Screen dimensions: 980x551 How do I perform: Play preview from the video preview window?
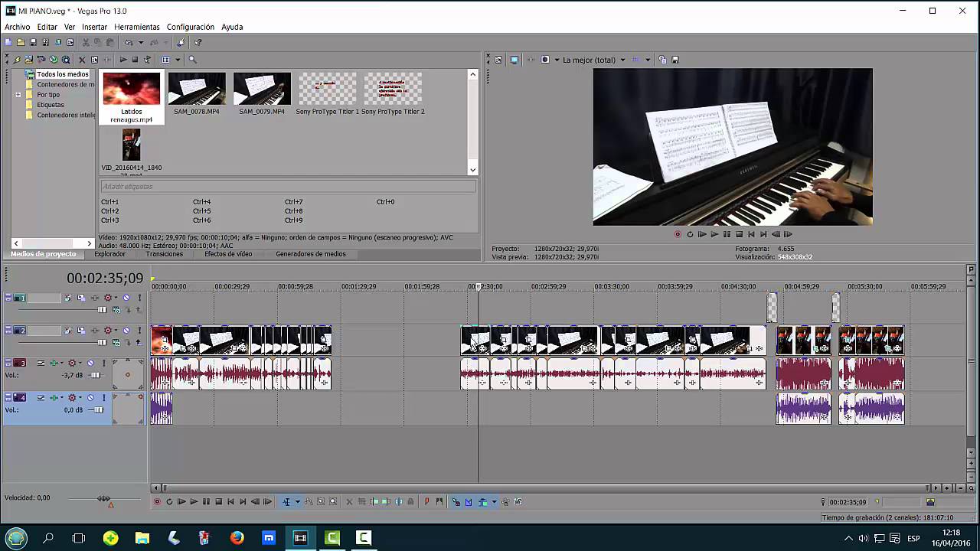coord(714,234)
